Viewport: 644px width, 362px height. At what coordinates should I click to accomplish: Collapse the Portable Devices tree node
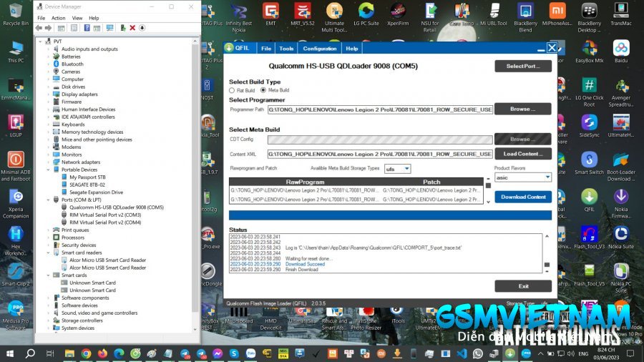click(x=49, y=170)
